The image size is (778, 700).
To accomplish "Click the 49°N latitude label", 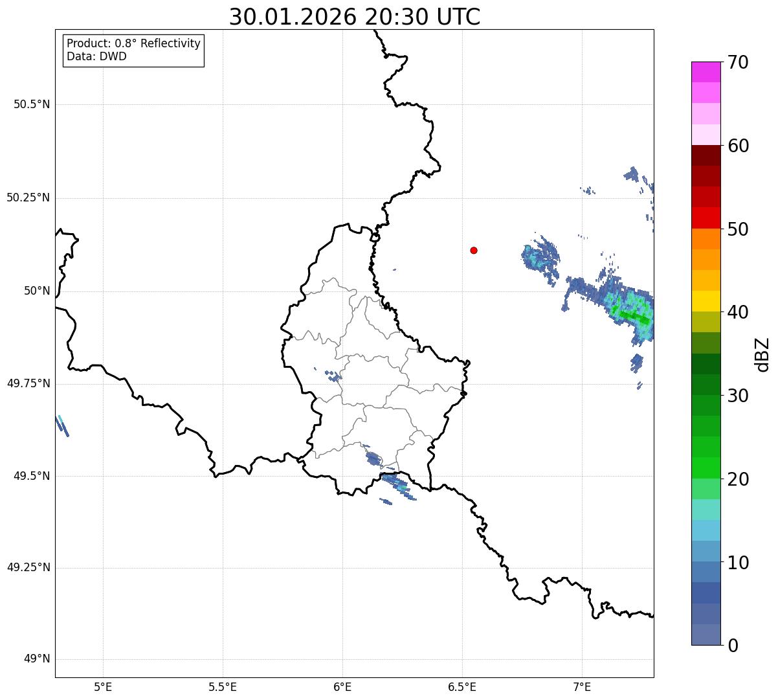I will (x=37, y=659).
